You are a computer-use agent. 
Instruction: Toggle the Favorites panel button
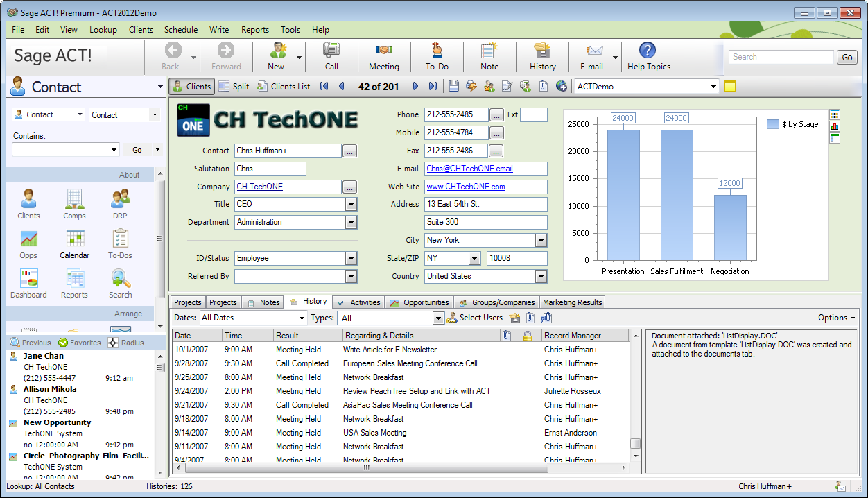(80, 343)
